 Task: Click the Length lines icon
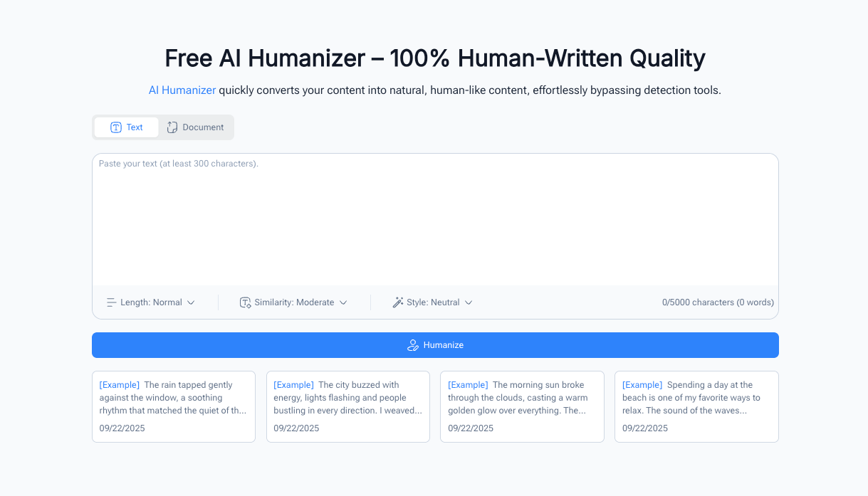coord(111,302)
